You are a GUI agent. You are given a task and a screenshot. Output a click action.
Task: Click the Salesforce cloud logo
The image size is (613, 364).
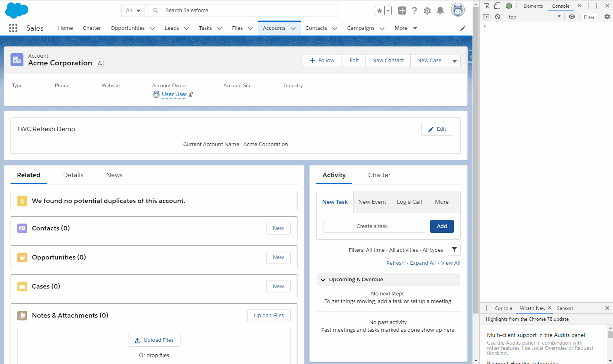[x=17, y=10]
